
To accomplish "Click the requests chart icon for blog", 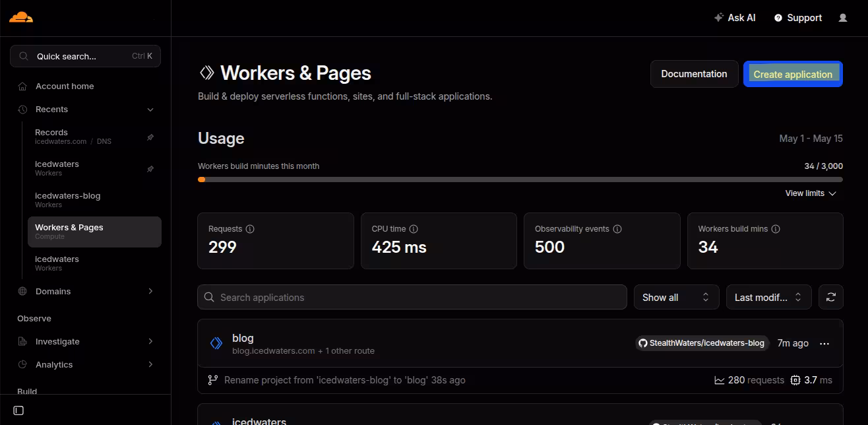I will 720,380.
